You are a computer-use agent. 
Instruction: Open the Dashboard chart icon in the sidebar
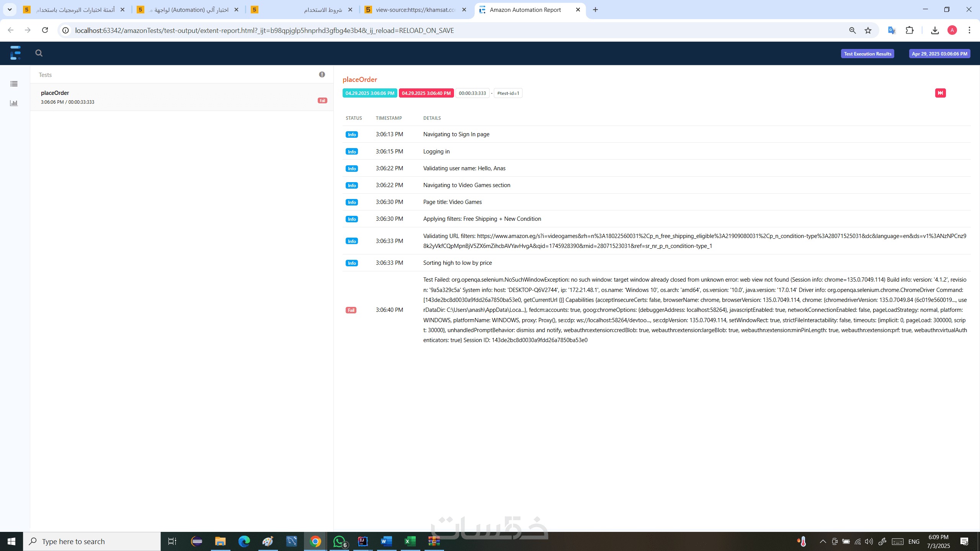pyautogui.click(x=14, y=103)
